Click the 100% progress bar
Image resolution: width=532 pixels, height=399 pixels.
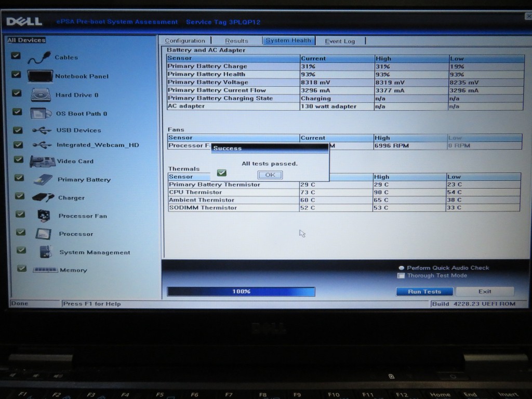[x=241, y=291]
